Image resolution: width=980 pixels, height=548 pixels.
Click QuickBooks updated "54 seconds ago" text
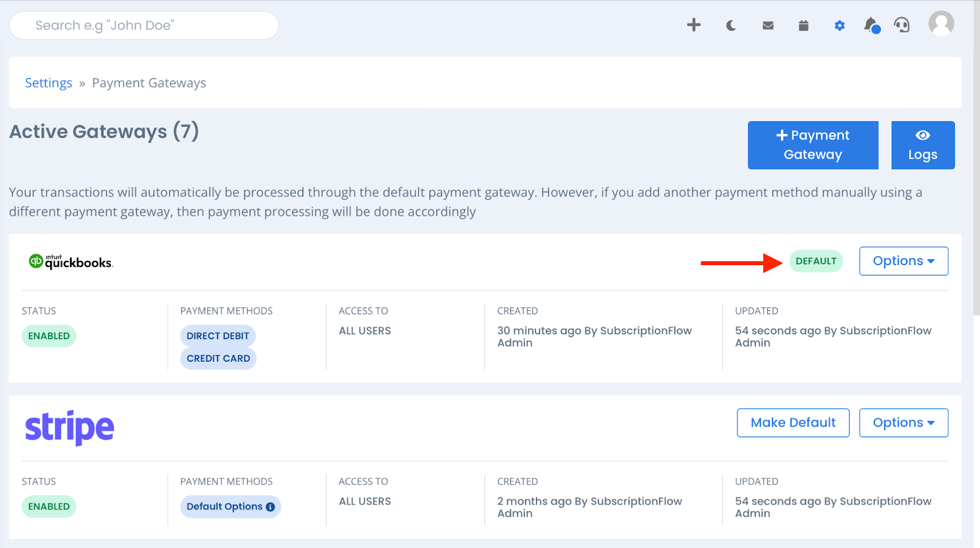[778, 331]
